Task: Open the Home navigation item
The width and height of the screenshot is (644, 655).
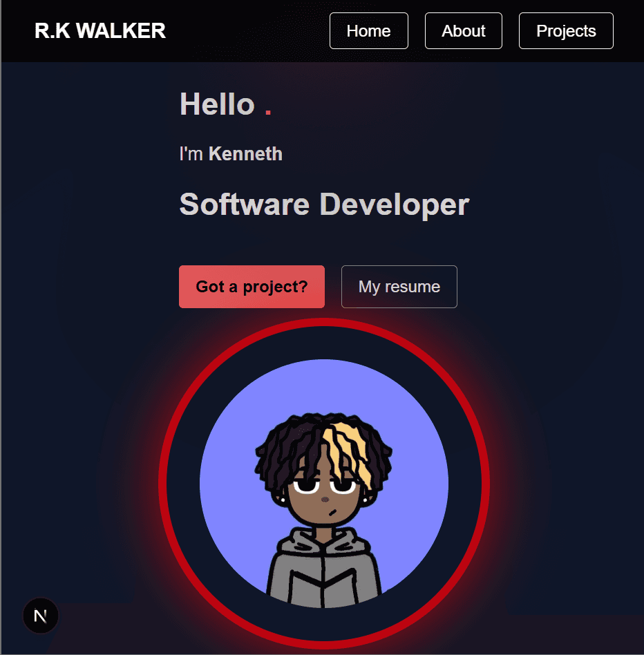Action: pyautogui.click(x=368, y=30)
